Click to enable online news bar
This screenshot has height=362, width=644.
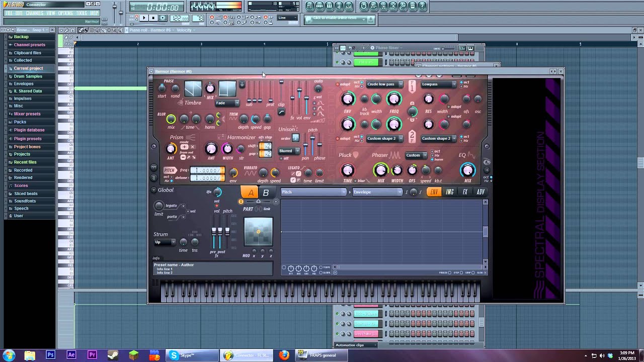tap(340, 19)
